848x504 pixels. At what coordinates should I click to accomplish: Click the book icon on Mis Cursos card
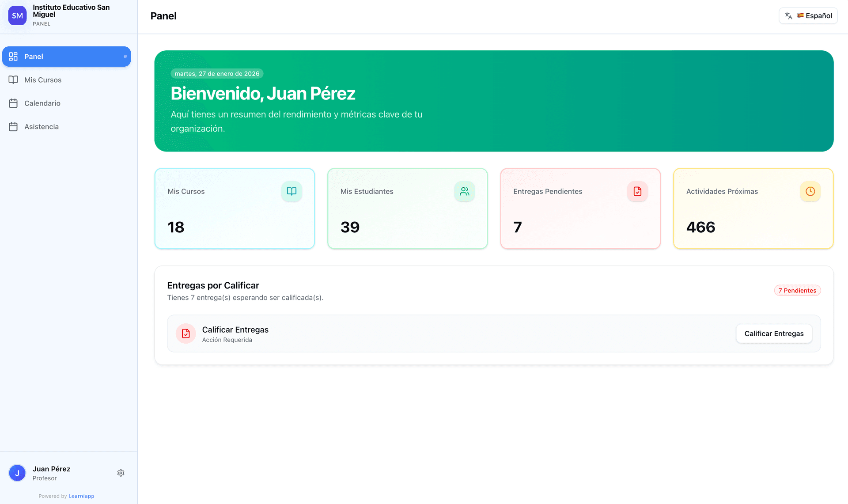point(291,191)
